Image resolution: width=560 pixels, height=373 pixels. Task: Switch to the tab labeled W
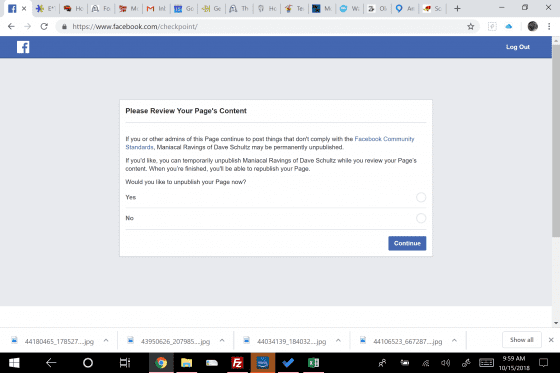point(350,9)
